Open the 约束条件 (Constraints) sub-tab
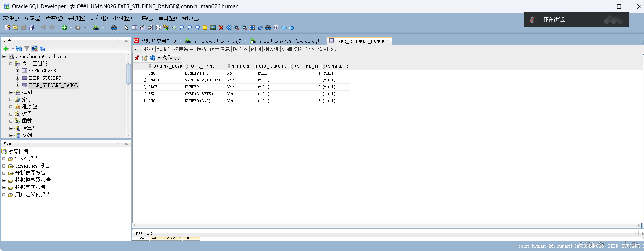 [183, 49]
